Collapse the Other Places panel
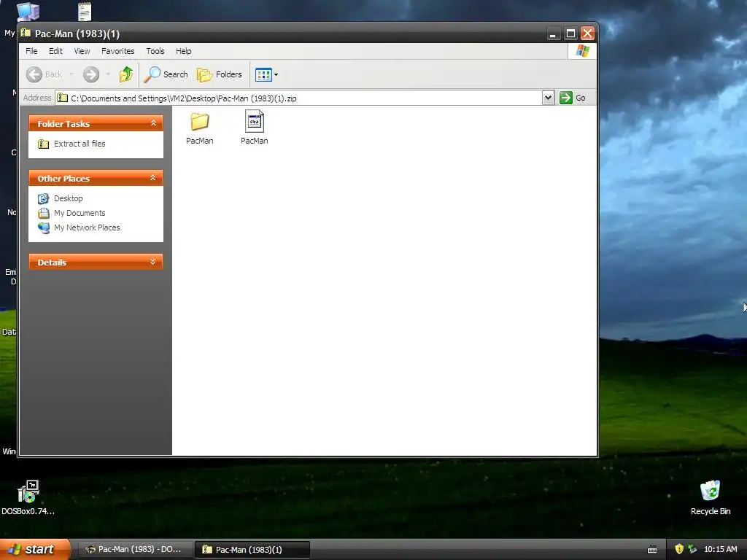The width and height of the screenshot is (747, 560). click(x=153, y=178)
